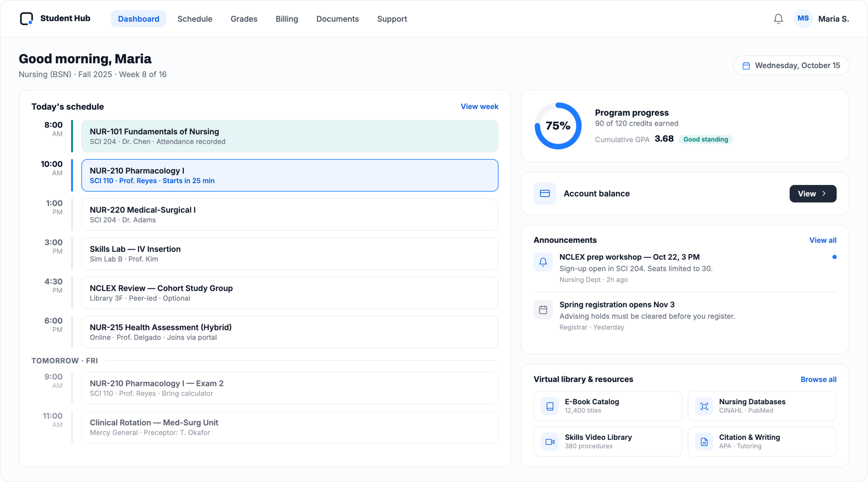Open Spring registration opens Nov 3 announcement
Screen dimensions: 868x482
click(x=617, y=305)
